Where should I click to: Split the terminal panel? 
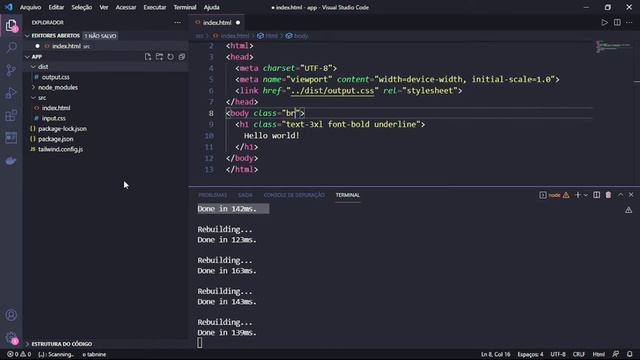(597, 195)
